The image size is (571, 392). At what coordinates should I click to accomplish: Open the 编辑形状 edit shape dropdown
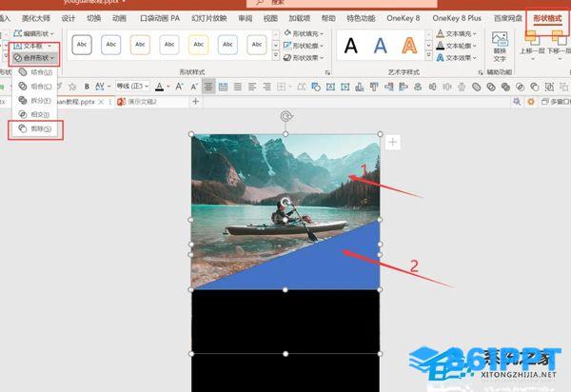coord(33,33)
